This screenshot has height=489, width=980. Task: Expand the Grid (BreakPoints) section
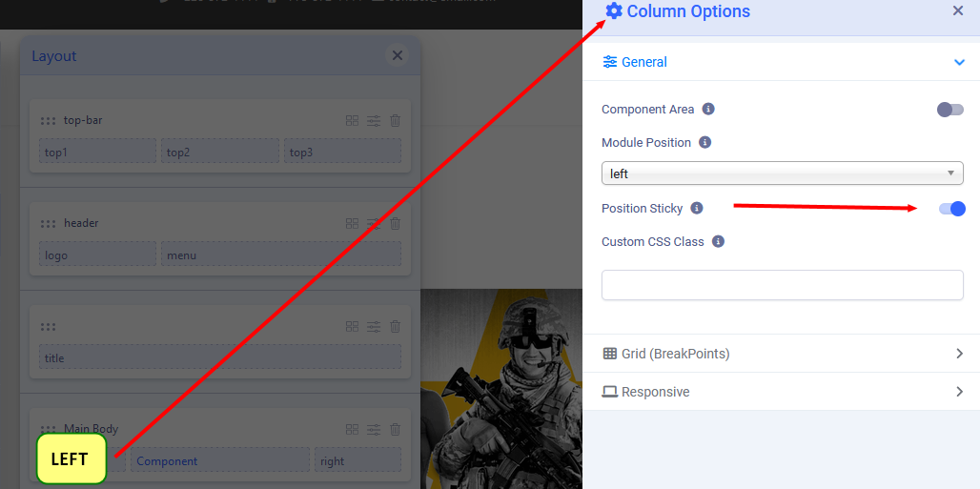coord(782,354)
